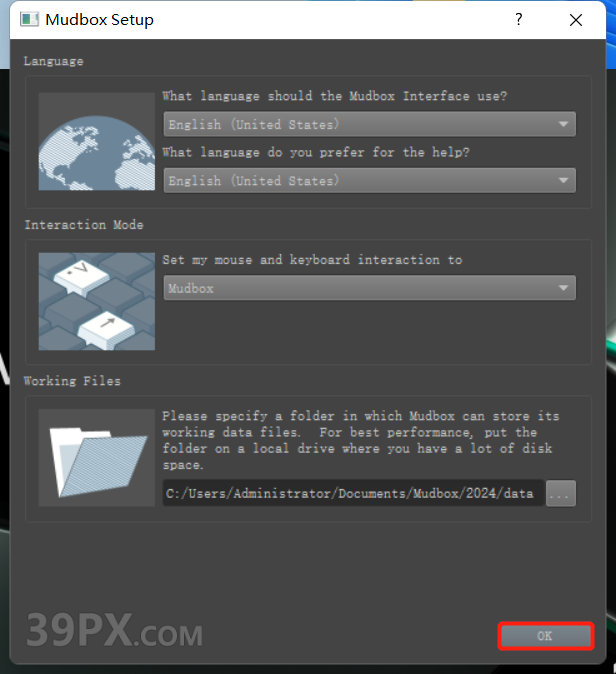Click the keyboard keys illustration
This screenshot has height=674, width=616.
[97, 301]
